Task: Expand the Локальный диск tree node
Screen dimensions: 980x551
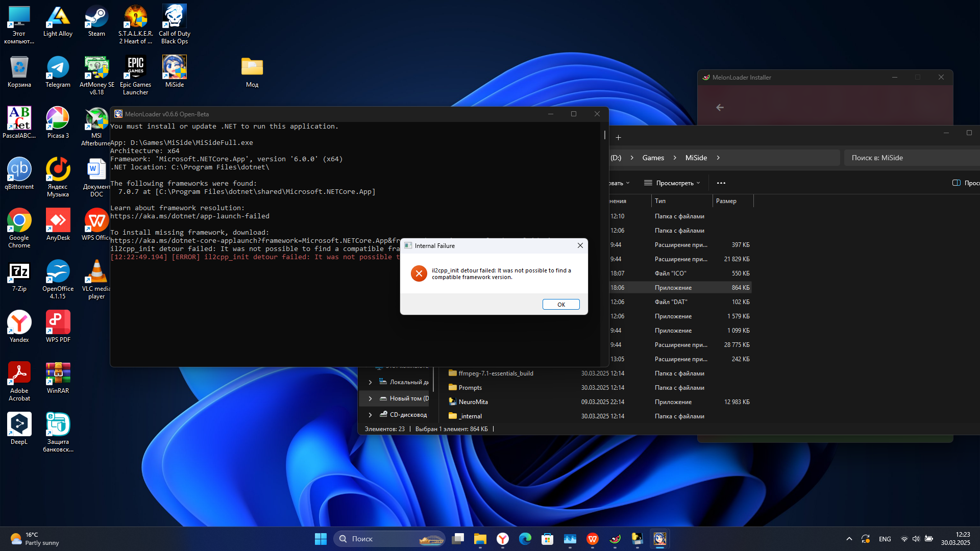Action: [370, 382]
